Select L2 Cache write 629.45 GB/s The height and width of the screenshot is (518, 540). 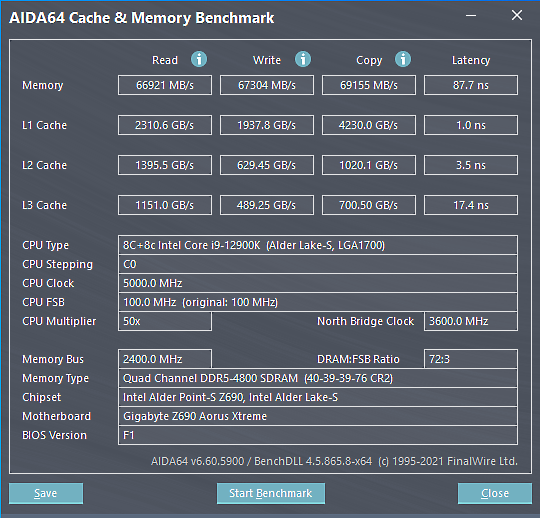click(x=267, y=165)
